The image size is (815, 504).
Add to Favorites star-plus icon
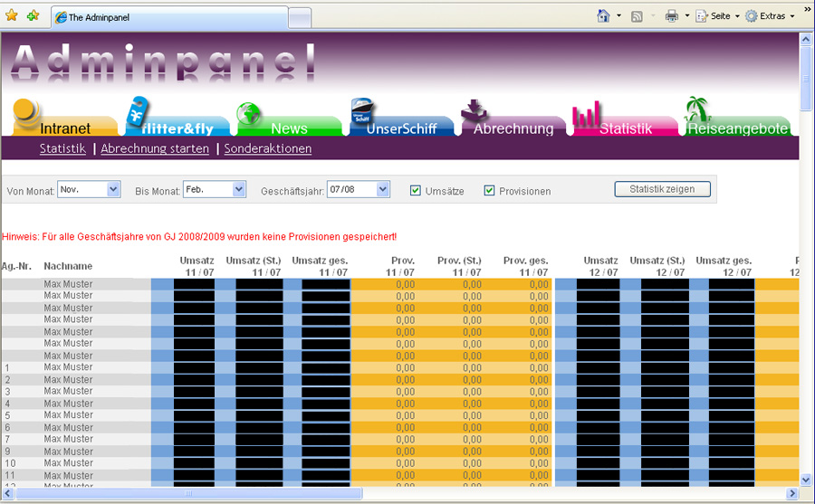coord(33,15)
